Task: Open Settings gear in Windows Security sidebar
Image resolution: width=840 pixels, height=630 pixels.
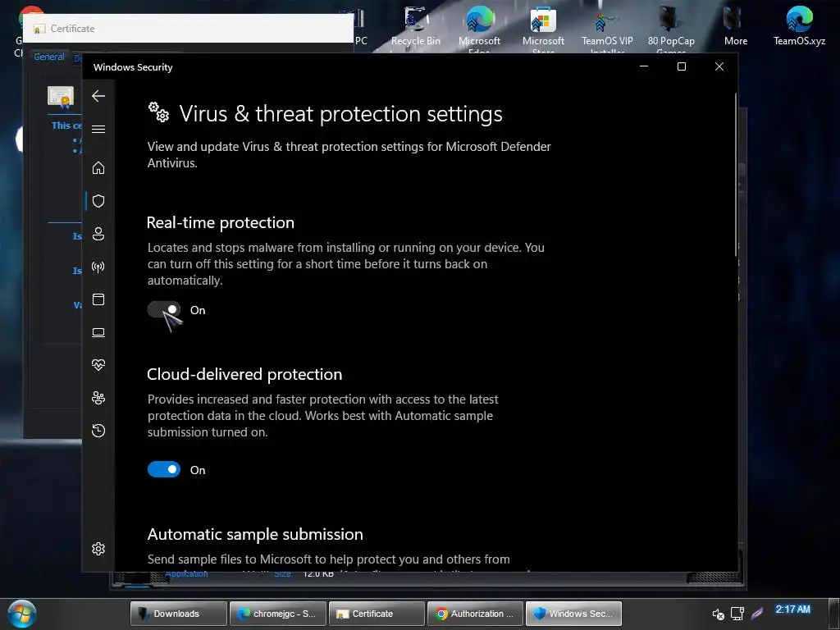Action: pos(98,549)
